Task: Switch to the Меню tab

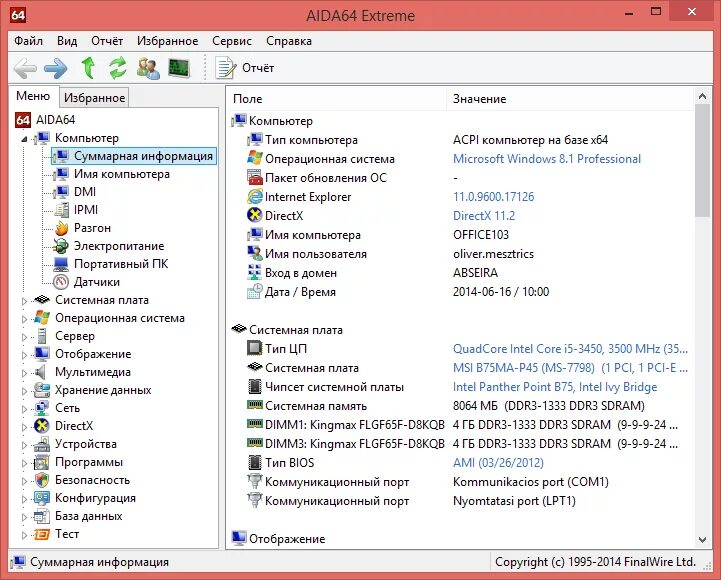Action: pyautogui.click(x=33, y=96)
